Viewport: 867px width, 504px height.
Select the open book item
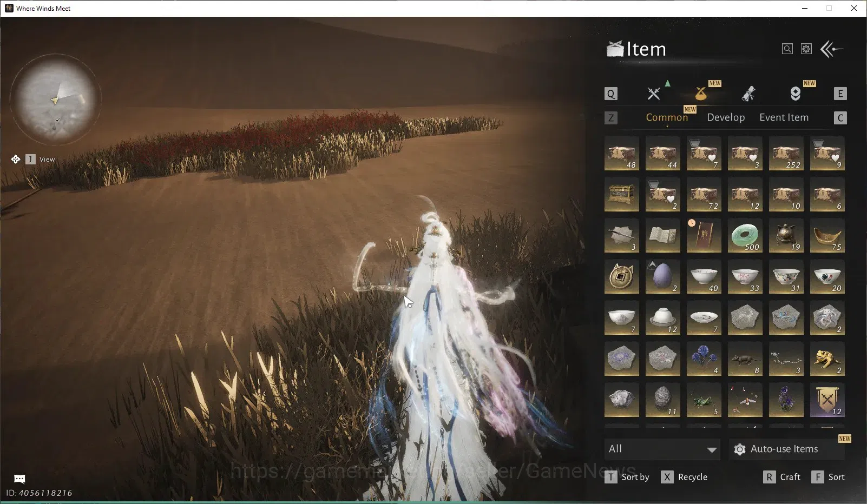tap(663, 236)
